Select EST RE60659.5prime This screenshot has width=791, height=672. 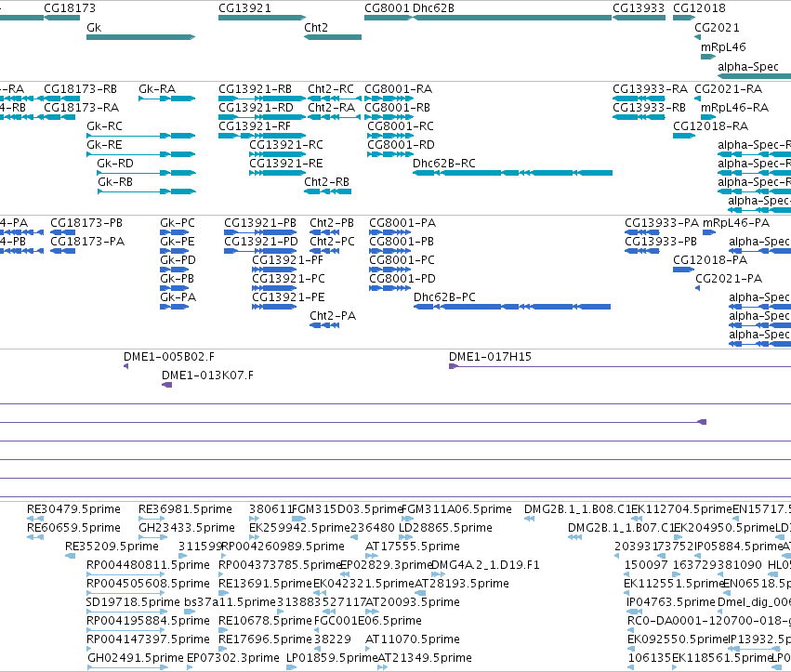pyautogui.click(x=35, y=538)
